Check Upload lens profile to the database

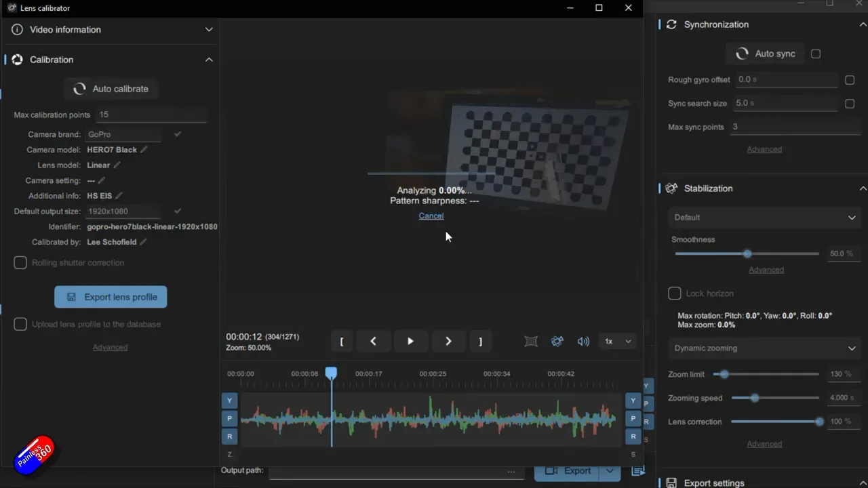pyautogui.click(x=20, y=325)
